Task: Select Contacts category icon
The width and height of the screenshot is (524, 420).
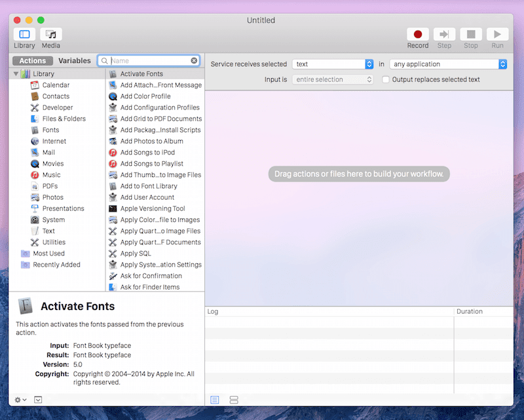Action: point(35,96)
